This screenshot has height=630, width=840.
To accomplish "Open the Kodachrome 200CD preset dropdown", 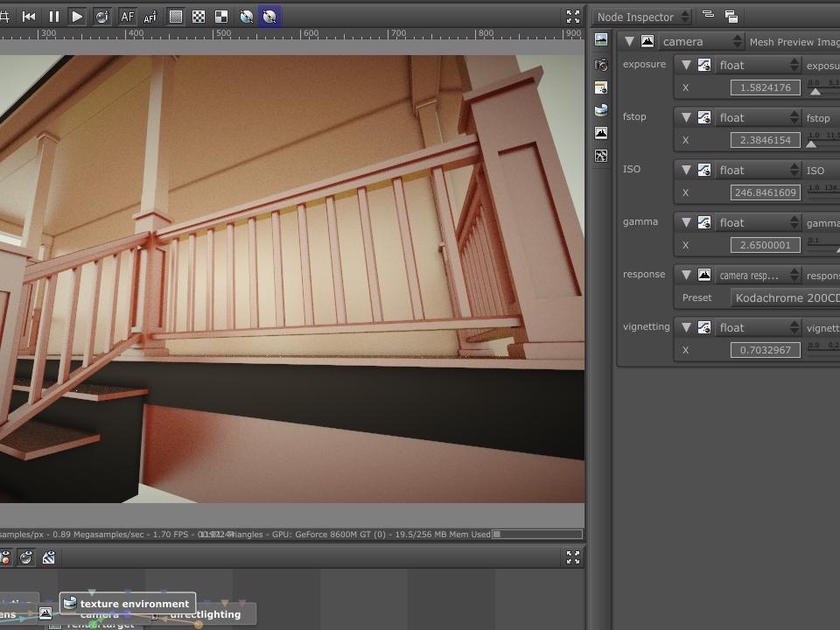I will coord(786,297).
